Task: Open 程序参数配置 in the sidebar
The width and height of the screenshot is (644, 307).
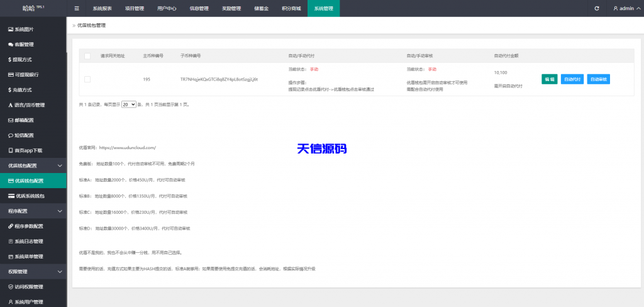Action: (29, 226)
